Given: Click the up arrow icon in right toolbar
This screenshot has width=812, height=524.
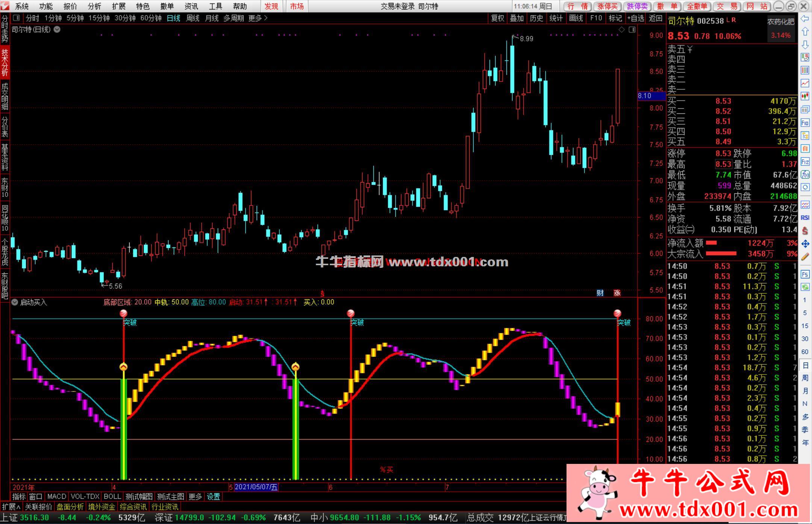Looking at the screenshot, I should pos(805,32).
